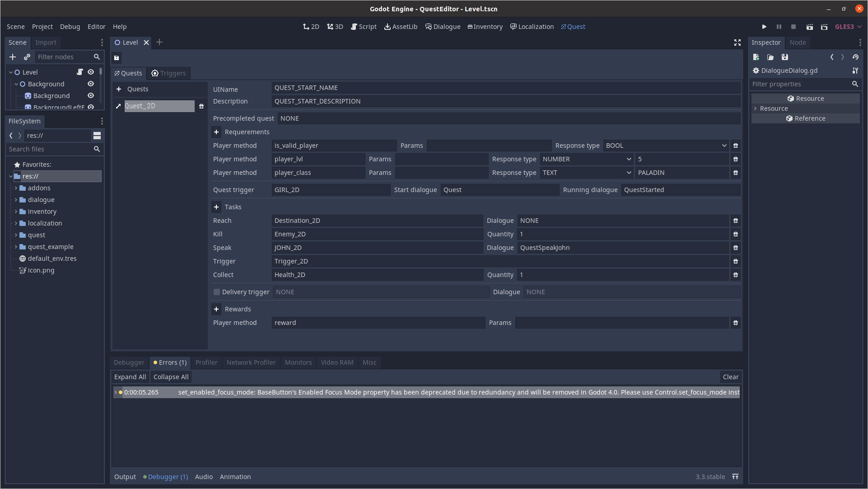The height and width of the screenshot is (489, 868).
Task: Click the save icon above Quests tab
Action: [x=117, y=58]
